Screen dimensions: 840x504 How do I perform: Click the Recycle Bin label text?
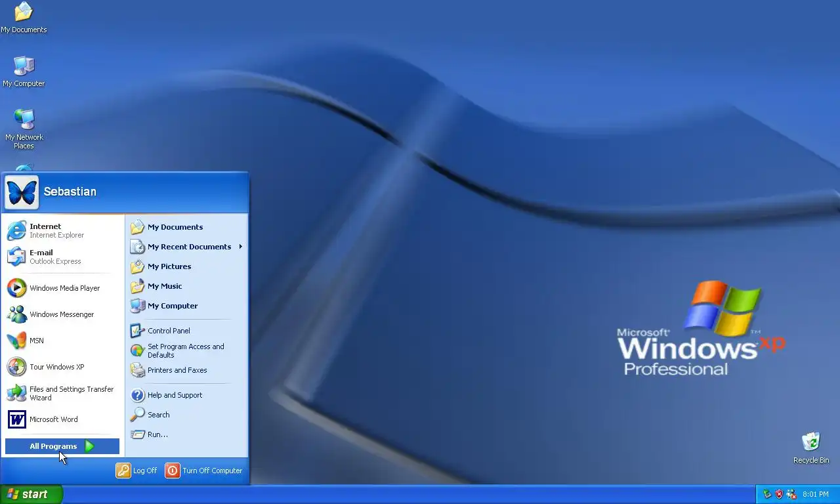tap(811, 460)
